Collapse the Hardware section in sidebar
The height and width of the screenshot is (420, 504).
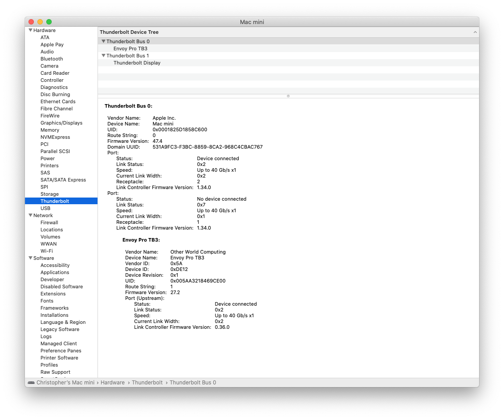[x=30, y=30]
